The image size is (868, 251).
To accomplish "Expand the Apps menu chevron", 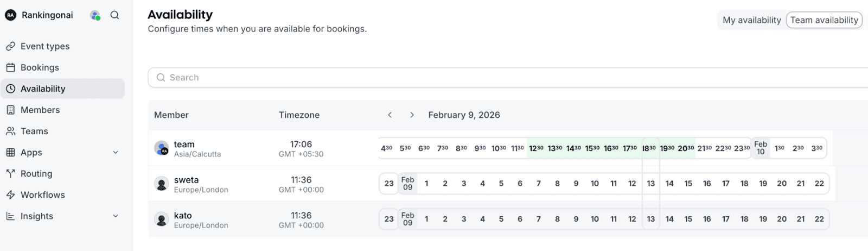I will pyautogui.click(x=116, y=153).
